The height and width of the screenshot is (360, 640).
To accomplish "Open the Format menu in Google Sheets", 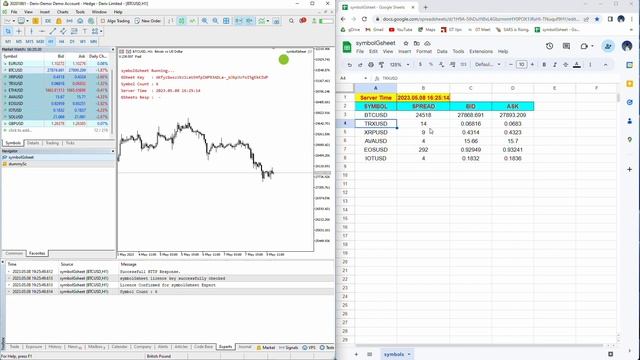I will pos(424,51).
